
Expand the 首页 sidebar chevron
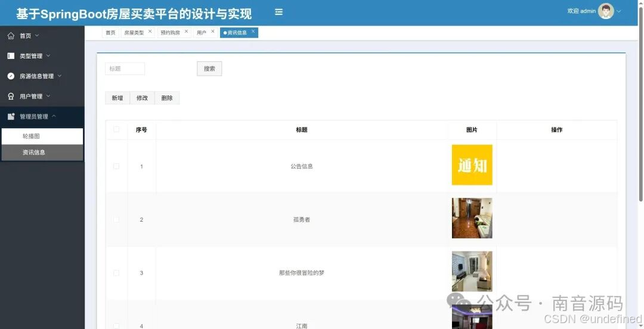point(37,36)
